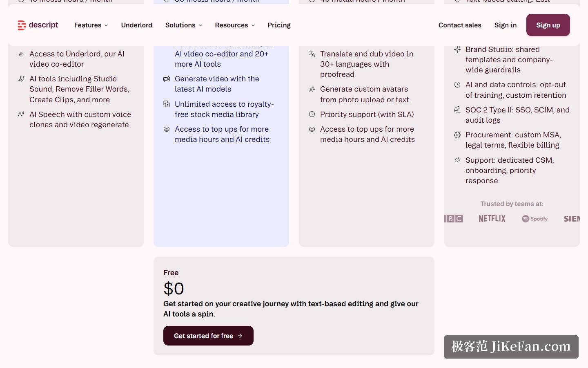
Task: Click the clock icon beside Priority support
Action: [x=312, y=114]
